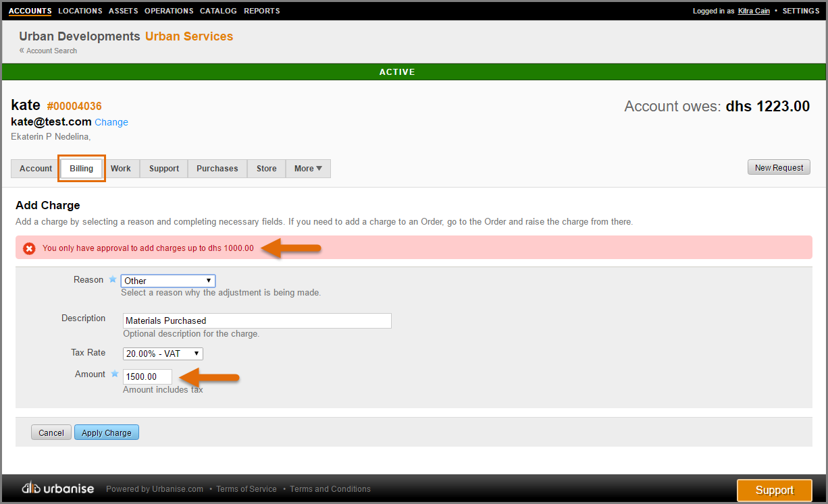Focus the Description text field
This screenshot has height=504, width=828.
257,320
